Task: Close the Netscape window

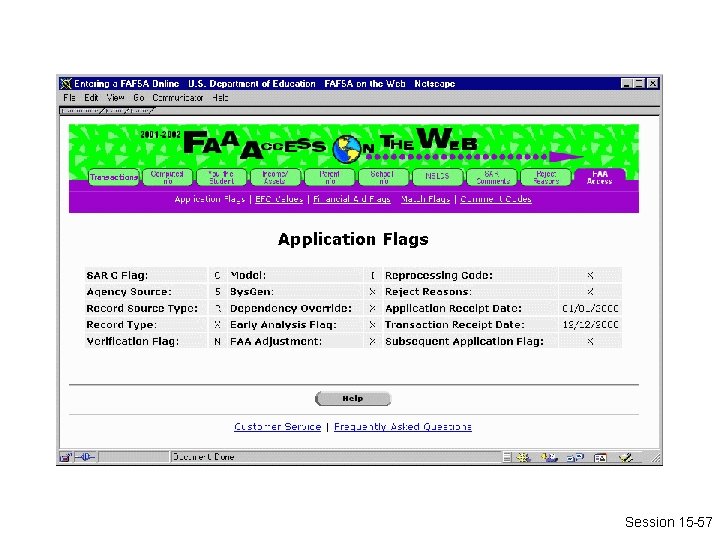Action: pos(652,84)
